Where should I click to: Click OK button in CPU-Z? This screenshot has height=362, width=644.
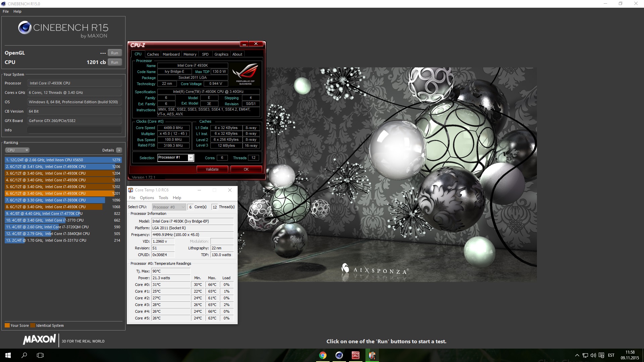(246, 169)
